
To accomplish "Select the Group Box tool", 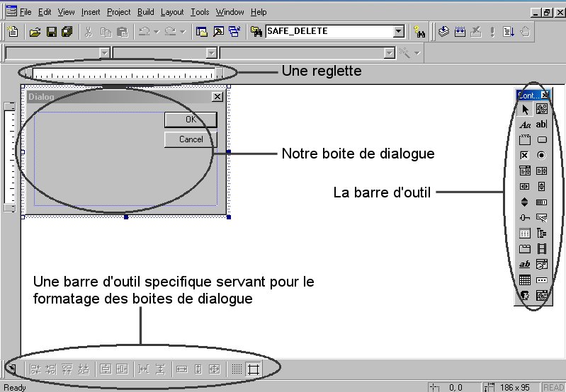I will [525, 140].
